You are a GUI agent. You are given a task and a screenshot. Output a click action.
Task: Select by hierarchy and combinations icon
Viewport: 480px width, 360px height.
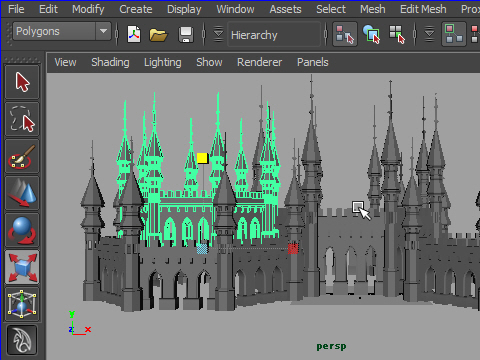pyautogui.click(x=345, y=34)
